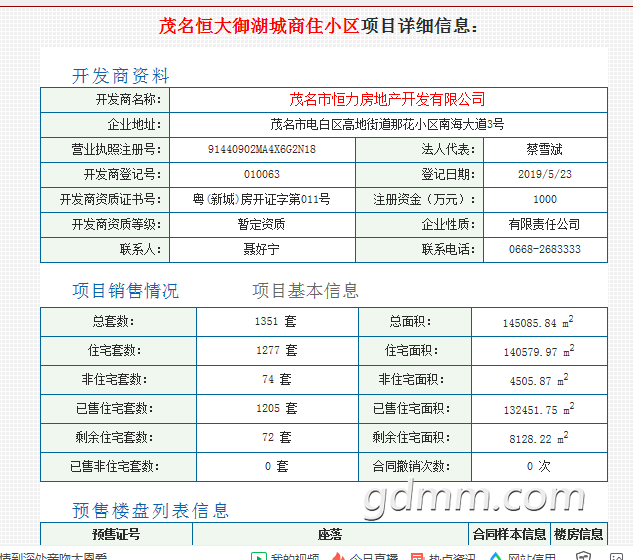Click company type 有限责任公司

[545, 224]
